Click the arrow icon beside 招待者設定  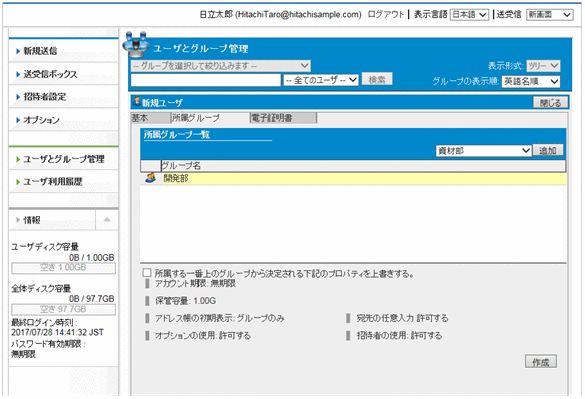(x=18, y=97)
